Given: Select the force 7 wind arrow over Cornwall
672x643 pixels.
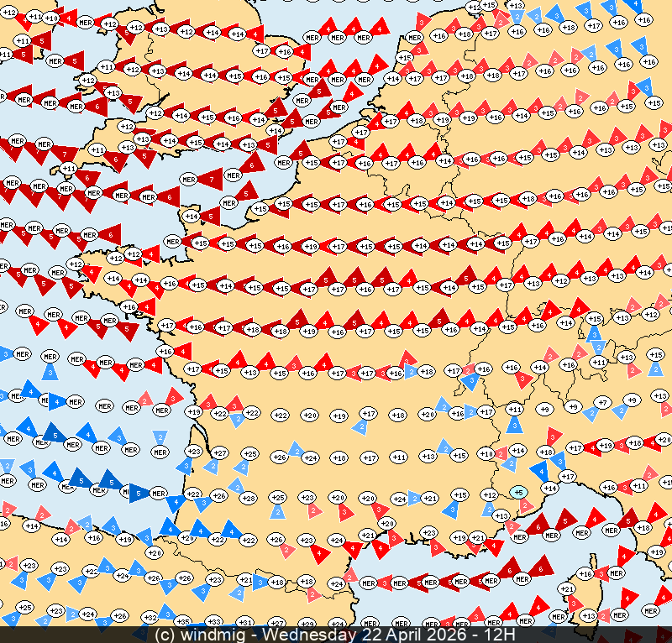Looking at the screenshot, I should pyautogui.click(x=66, y=154).
